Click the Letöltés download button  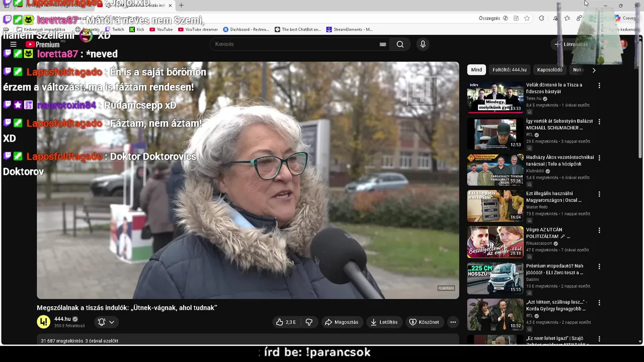click(384, 322)
